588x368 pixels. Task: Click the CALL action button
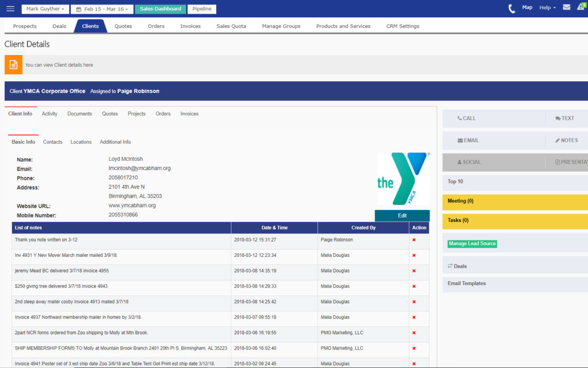point(467,118)
